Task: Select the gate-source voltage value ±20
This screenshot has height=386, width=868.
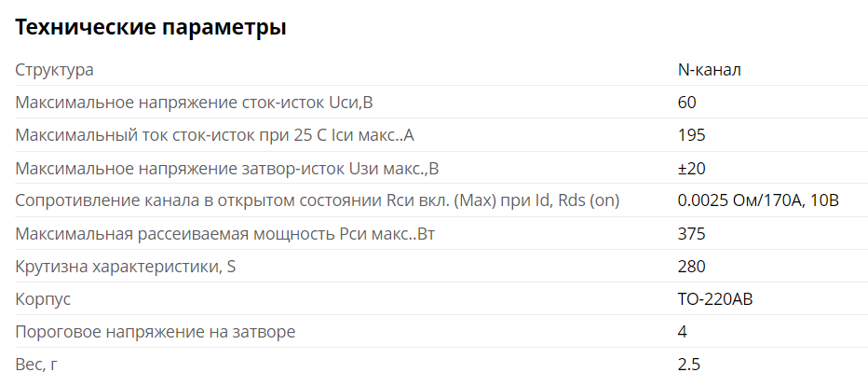Action: pyautogui.click(x=692, y=169)
